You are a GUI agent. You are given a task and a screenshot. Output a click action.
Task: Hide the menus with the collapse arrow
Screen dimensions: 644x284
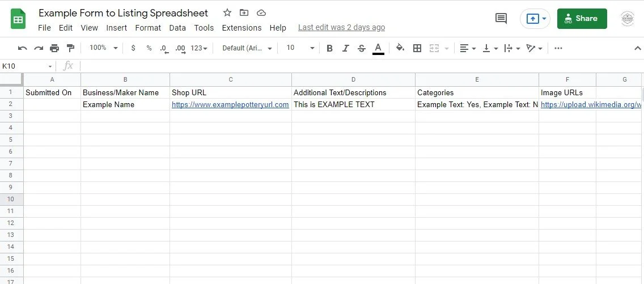[637, 48]
